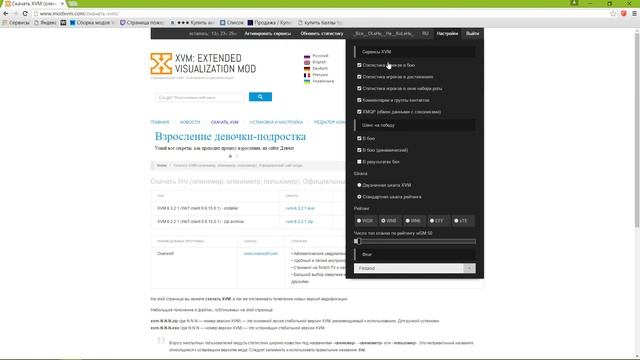Open the Chrome hamburger menu

[x=634, y=13]
